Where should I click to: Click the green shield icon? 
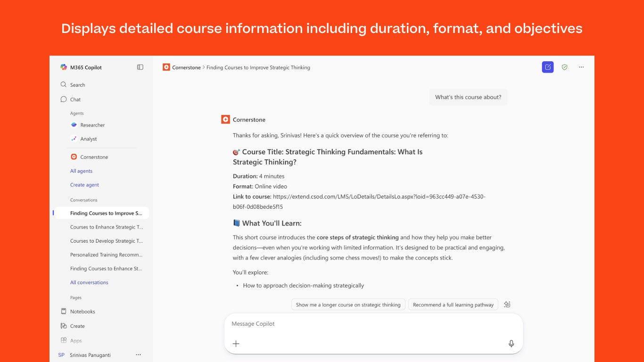(x=564, y=67)
